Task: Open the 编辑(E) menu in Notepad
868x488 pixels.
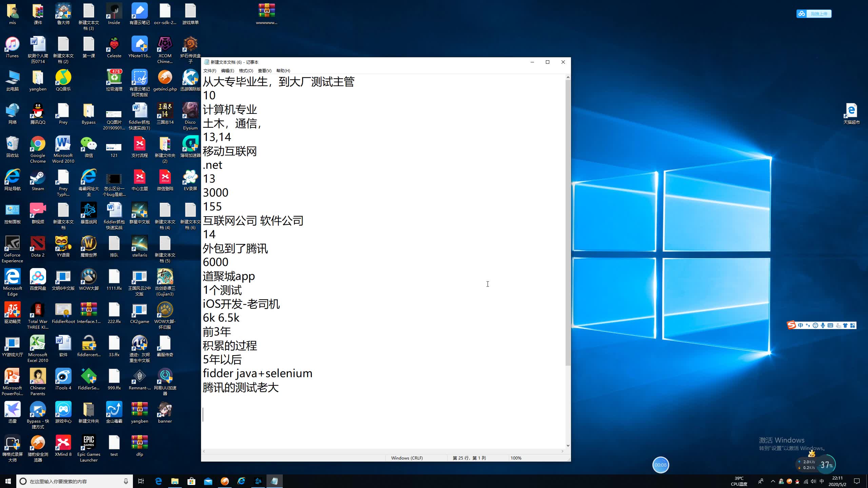Action: click(228, 71)
